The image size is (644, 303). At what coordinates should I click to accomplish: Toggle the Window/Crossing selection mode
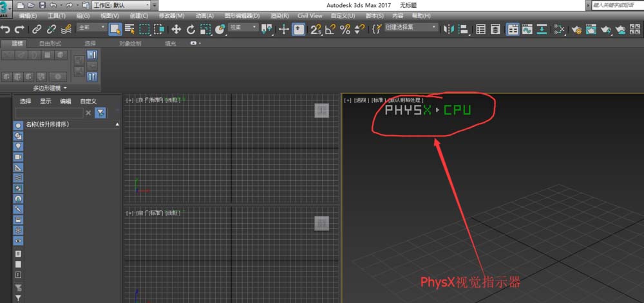[x=159, y=29]
